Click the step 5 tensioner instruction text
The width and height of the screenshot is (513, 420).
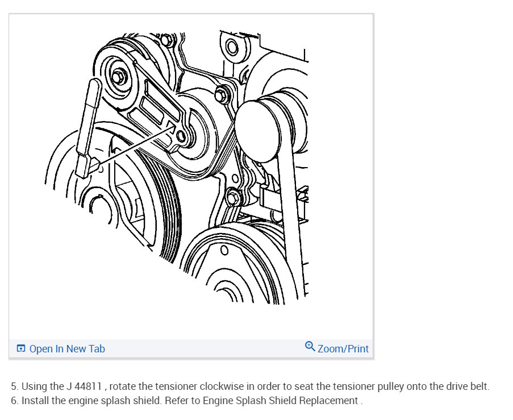pos(250,386)
